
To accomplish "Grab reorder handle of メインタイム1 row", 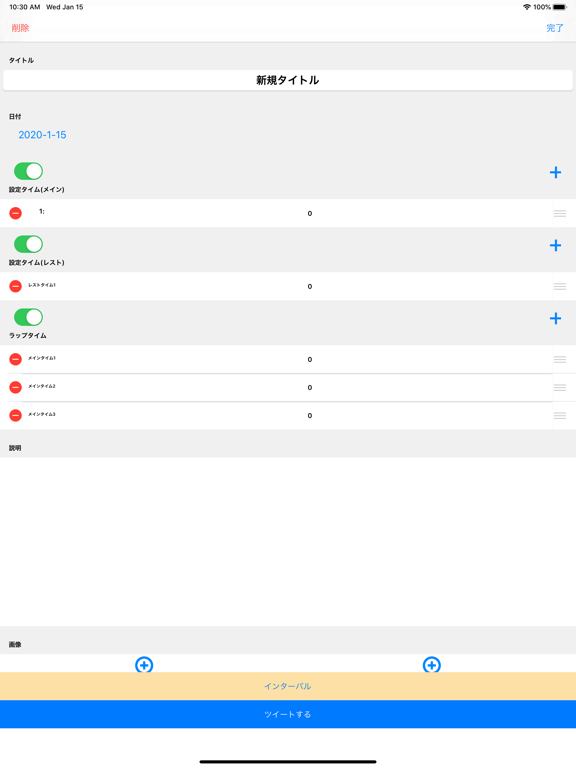I will click(560, 359).
